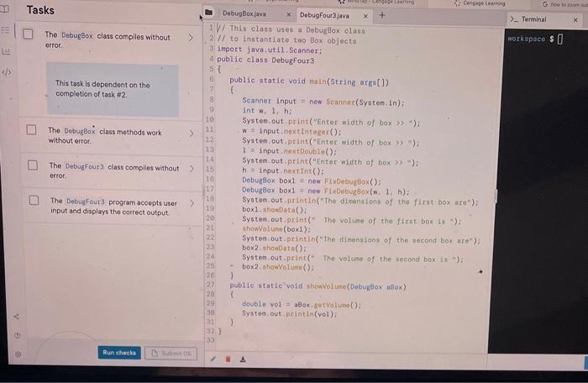Screen dimensions: 588x383
Task: Close the Terminal panel
Action: pyautogui.click(x=575, y=19)
